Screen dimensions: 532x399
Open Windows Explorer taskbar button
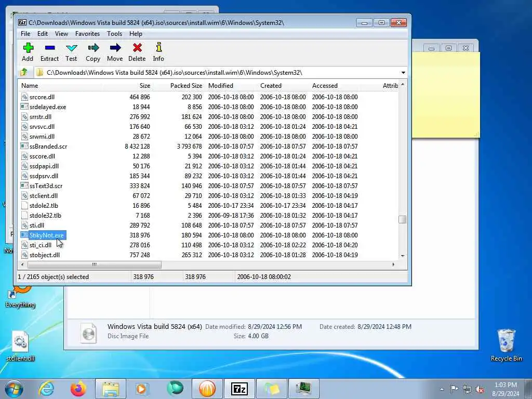coord(111,389)
